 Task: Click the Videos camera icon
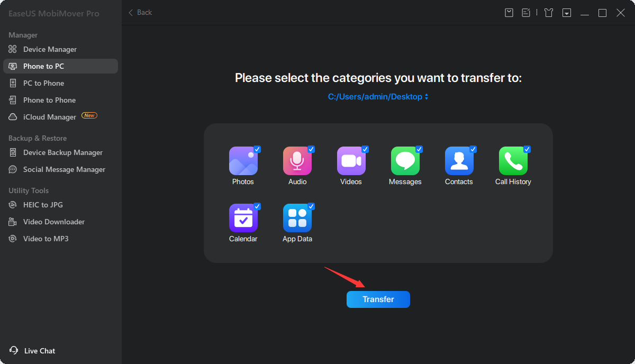point(351,161)
